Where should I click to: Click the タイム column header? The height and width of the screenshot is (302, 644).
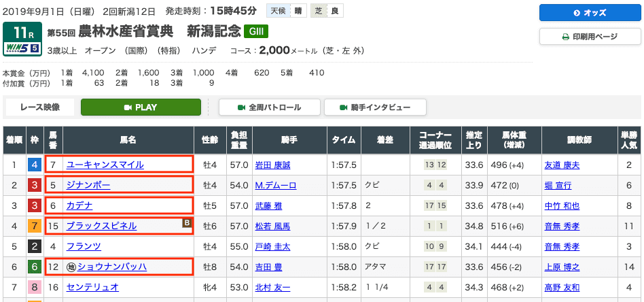[x=343, y=140]
